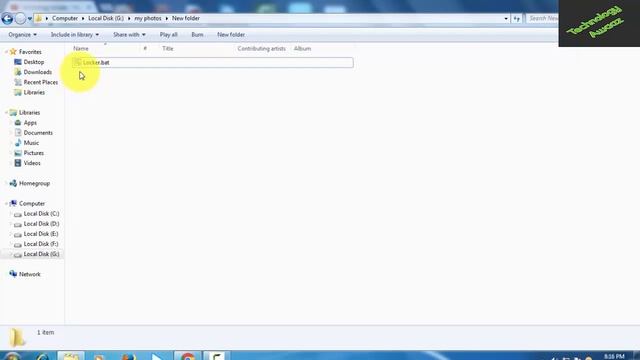
Task: Collapse the Libraries tree group
Action: point(6,113)
